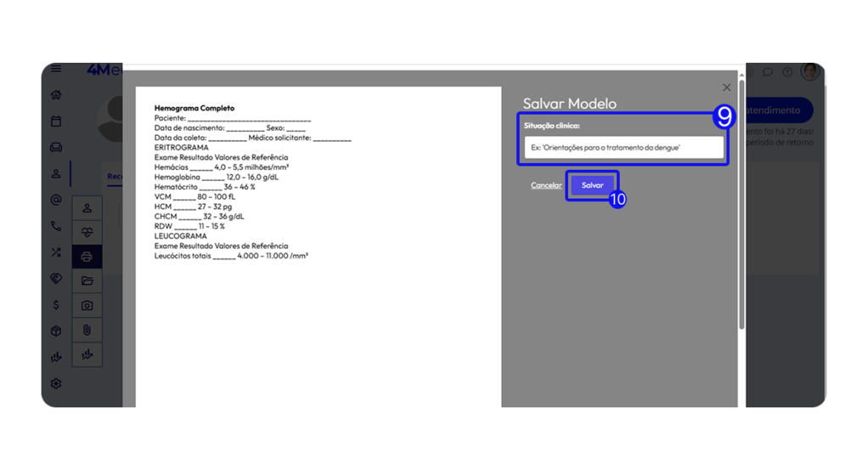868x465 pixels.
Task: Click the modal's vertical scrollbar
Action: [742, 204]
